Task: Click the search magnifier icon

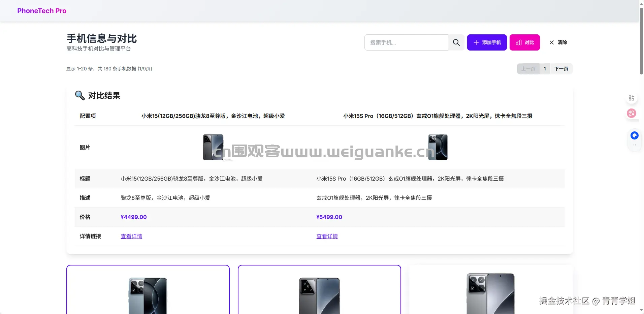Action: tap(456, 42)
